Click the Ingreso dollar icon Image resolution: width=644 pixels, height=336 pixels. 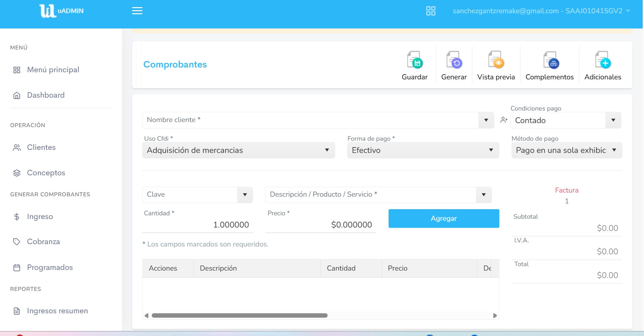[x=17, y=217]
